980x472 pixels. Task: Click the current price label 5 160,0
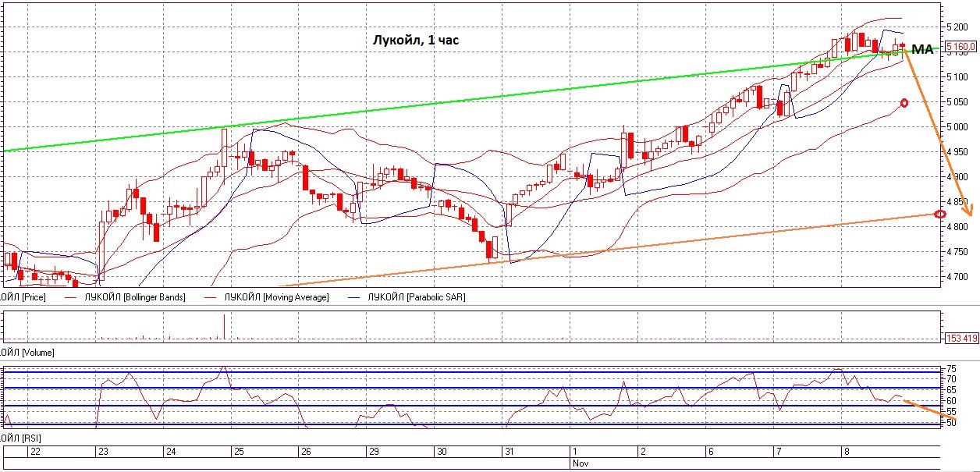click(x=961, y=47)
